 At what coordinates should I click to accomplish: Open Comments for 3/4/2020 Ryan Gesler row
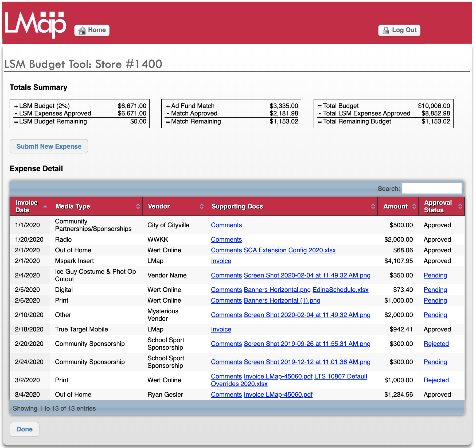point(226,395)
